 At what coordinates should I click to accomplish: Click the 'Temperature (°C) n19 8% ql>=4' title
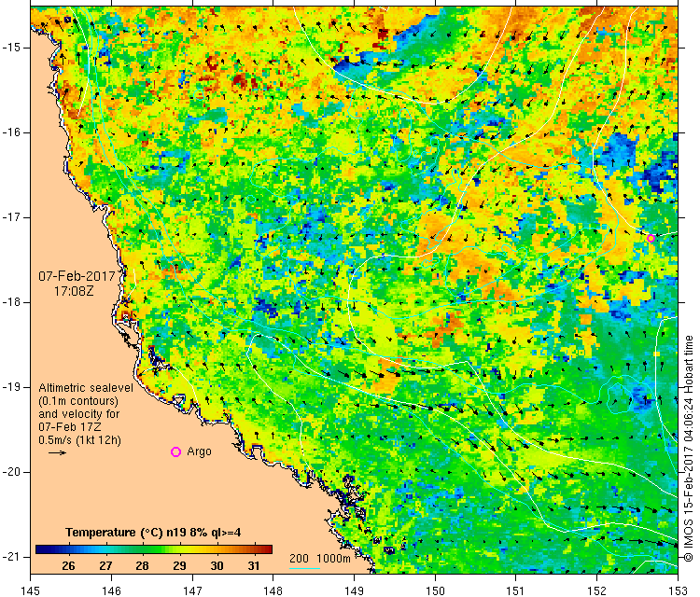(x=153, y=533)
